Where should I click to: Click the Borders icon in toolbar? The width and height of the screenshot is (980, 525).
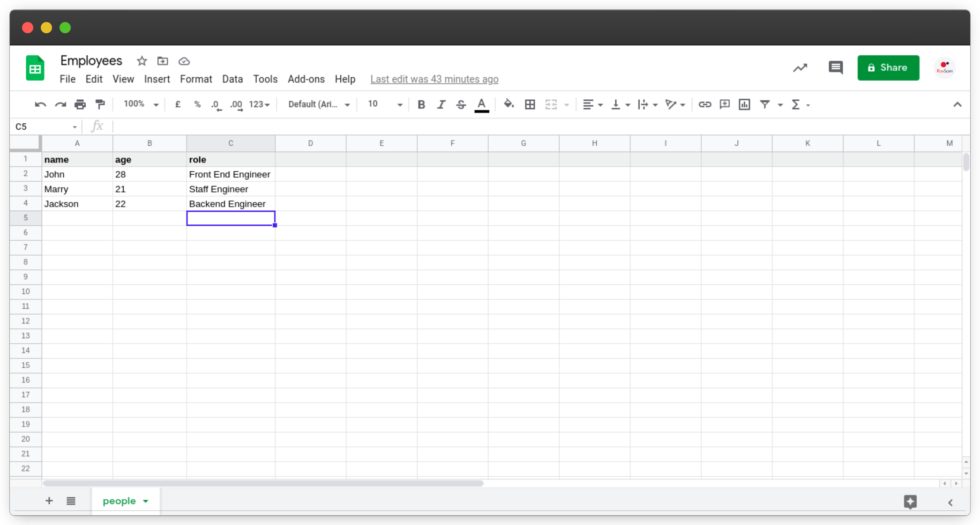tap(530, 104)
